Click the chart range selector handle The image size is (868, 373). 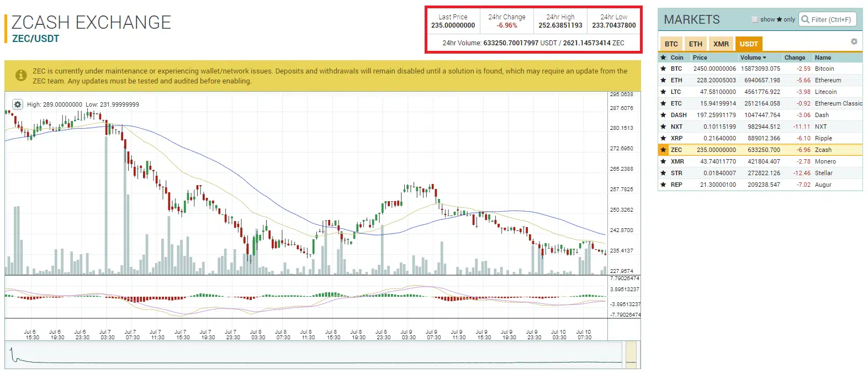pos(631,355)
